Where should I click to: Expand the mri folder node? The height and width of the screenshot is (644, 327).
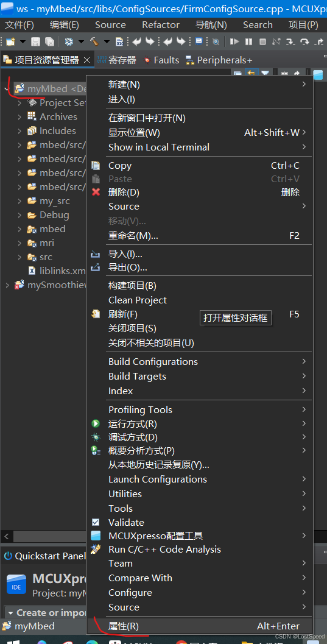pos(19,242)
